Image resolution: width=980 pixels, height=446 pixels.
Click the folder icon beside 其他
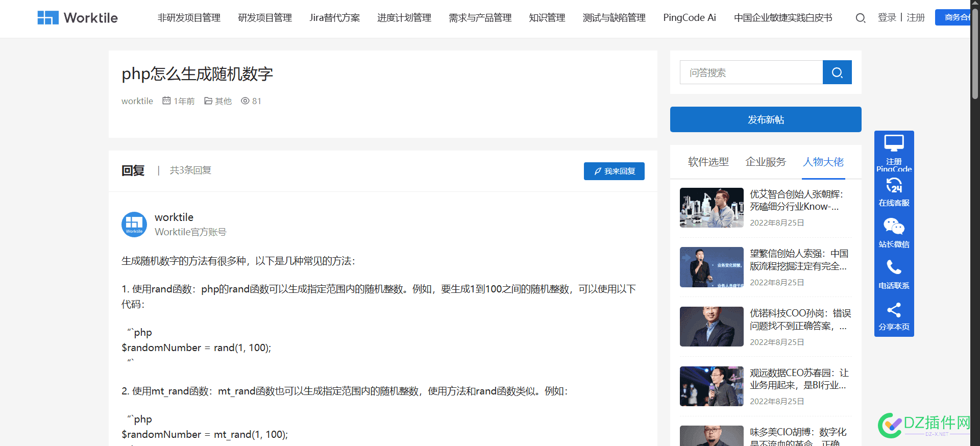tap(208, 101)
